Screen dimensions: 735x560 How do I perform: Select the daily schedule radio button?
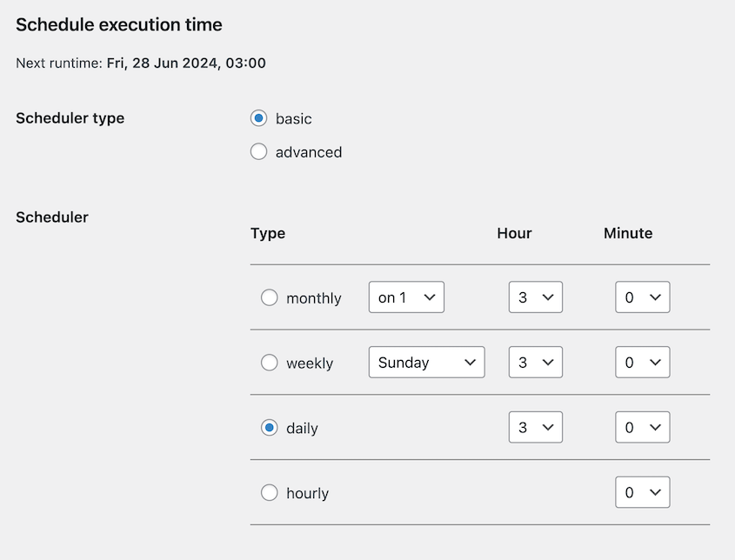269,427
